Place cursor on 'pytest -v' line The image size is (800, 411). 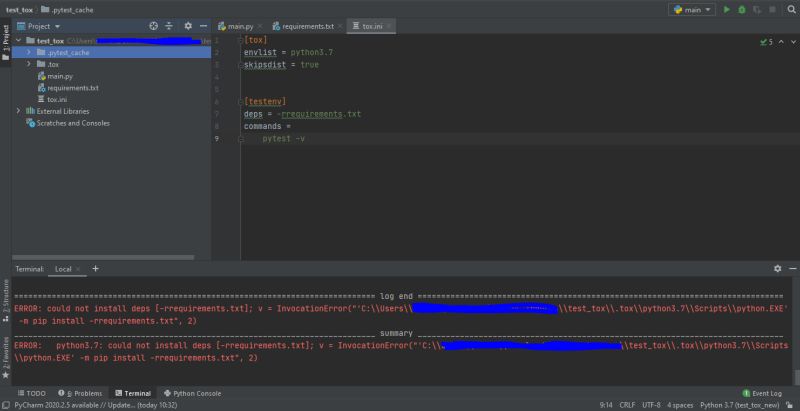tap(284, 139)
